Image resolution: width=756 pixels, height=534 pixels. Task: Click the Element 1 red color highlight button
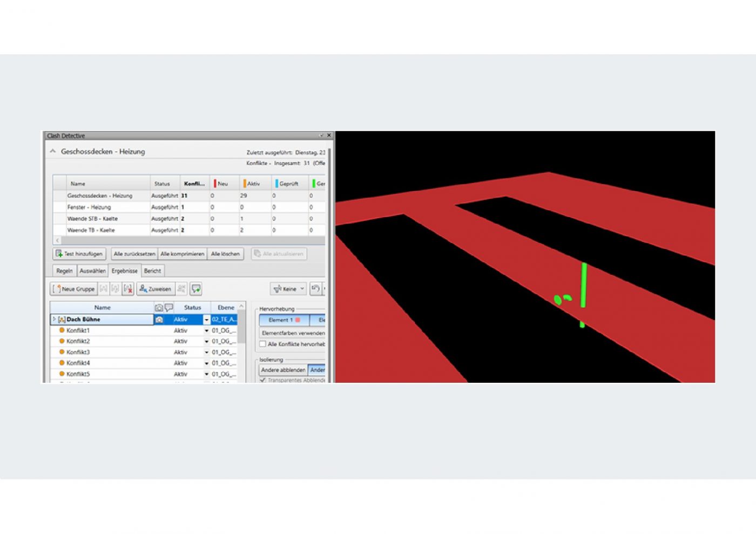[x=283, y=320]
